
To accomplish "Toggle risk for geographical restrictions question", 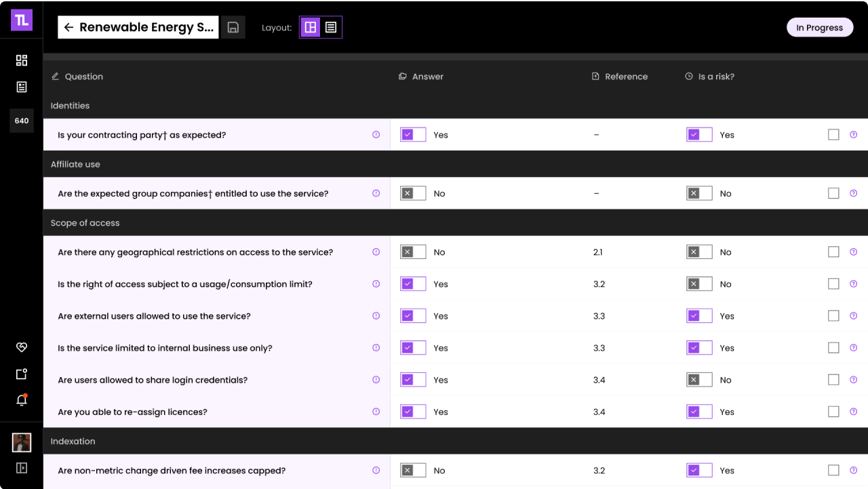I will (x=699, y=252).
